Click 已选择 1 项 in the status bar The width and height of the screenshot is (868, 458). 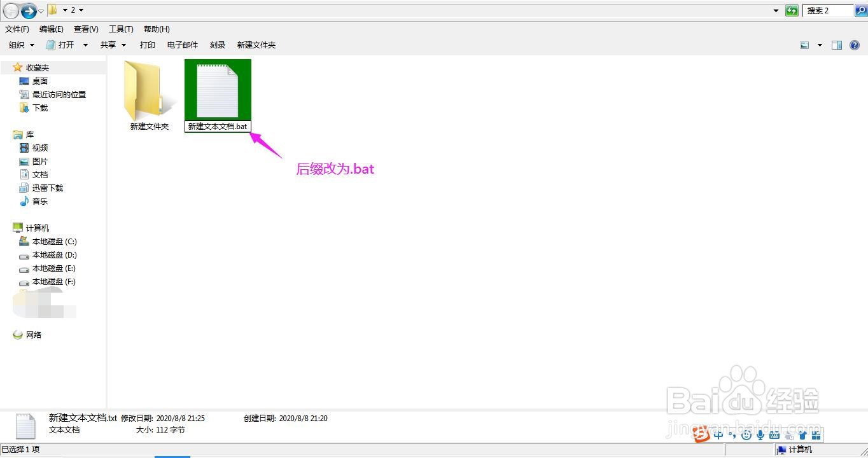(20, 450)
